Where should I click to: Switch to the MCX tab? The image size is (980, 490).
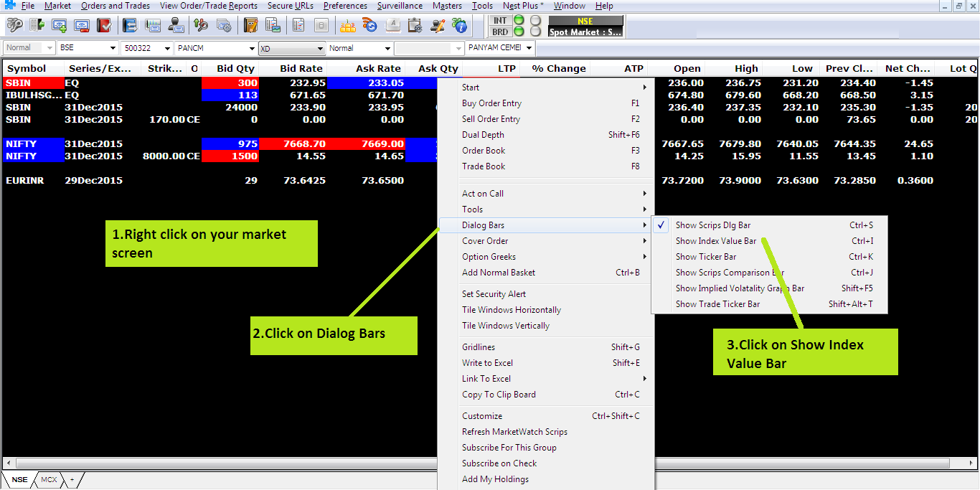[49, 479]
